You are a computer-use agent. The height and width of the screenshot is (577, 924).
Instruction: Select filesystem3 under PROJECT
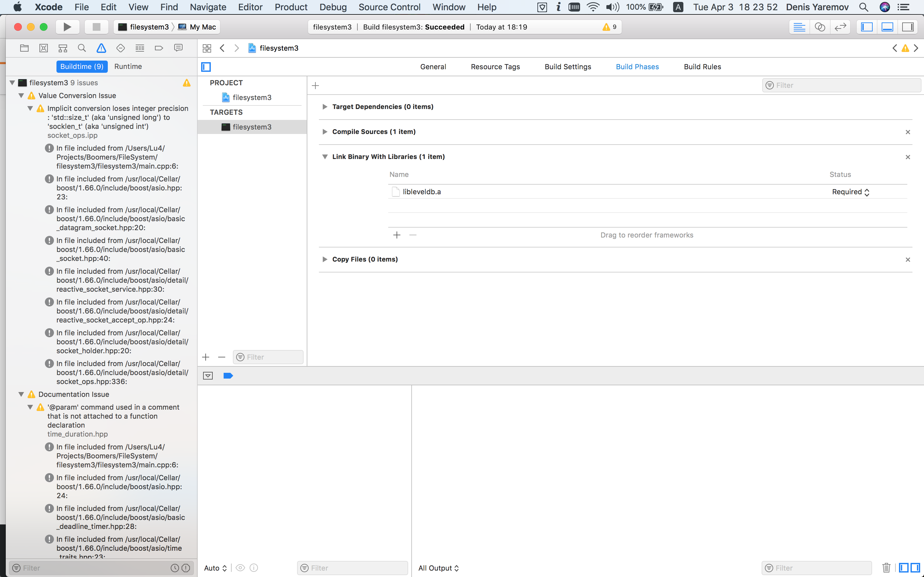[x=252, y=98]
